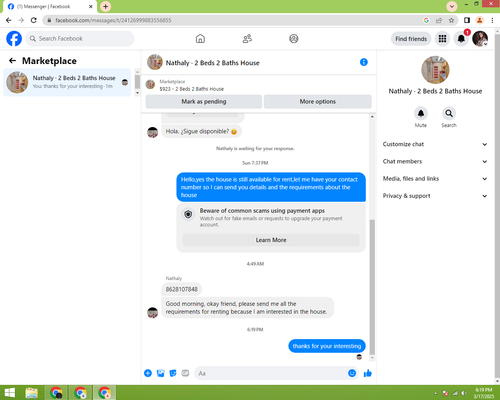Send a thumbs up like
This screenshot has height=400, width=500.
pos(368,373)
